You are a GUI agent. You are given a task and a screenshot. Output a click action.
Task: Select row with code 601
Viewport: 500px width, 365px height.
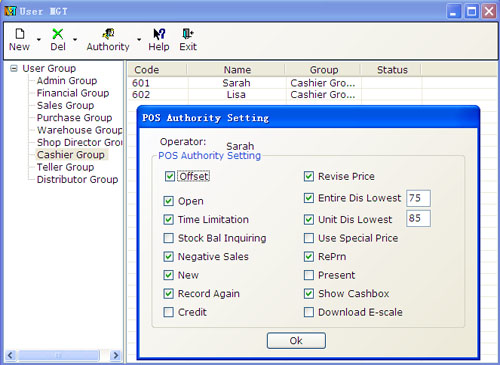click(312, 83)
